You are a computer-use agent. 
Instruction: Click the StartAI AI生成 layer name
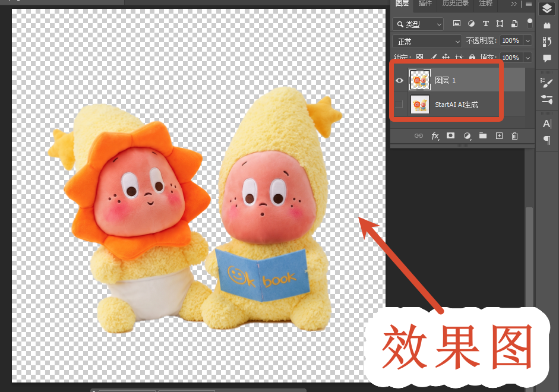(x=456, y=105)
